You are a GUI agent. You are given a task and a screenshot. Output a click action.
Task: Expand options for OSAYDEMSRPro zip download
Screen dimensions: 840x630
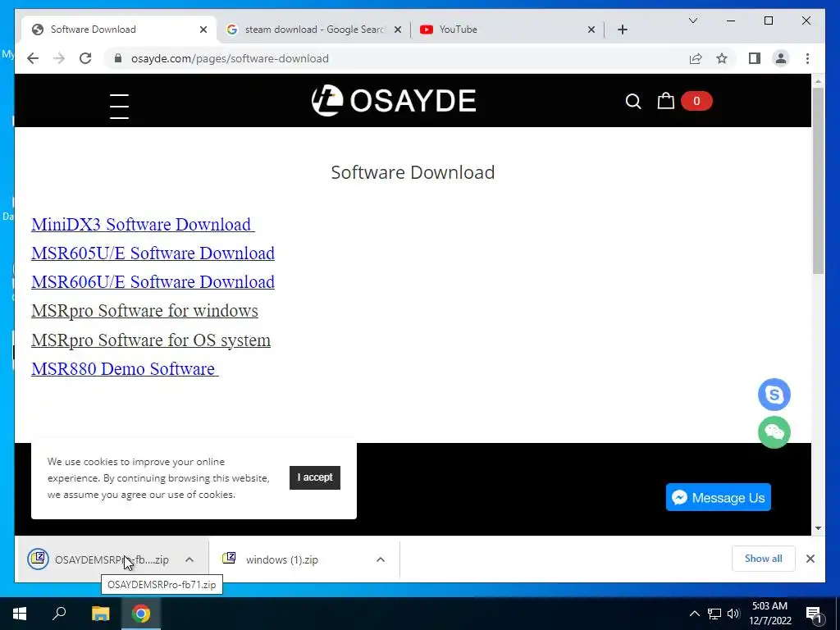click(x=189, y=559)
